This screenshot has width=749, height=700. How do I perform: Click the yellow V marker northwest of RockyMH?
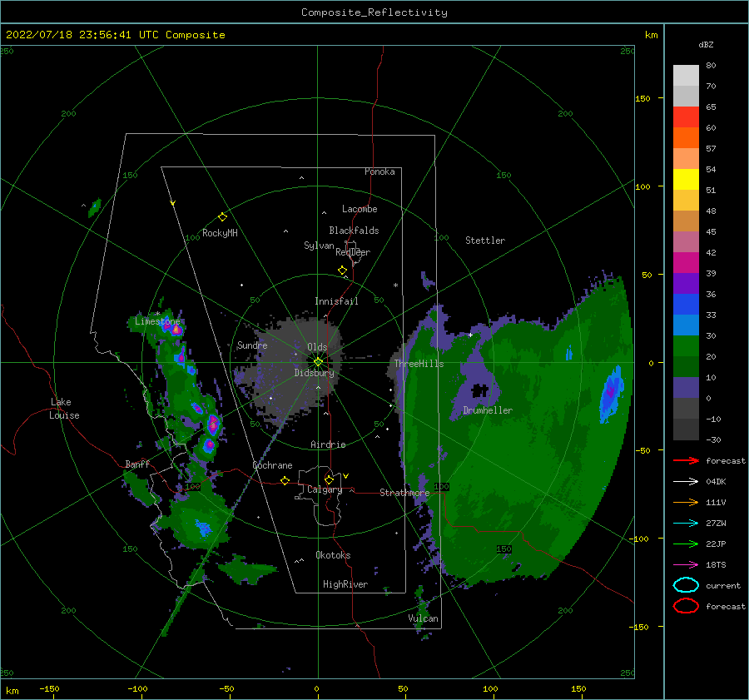(x=172, y=203)
